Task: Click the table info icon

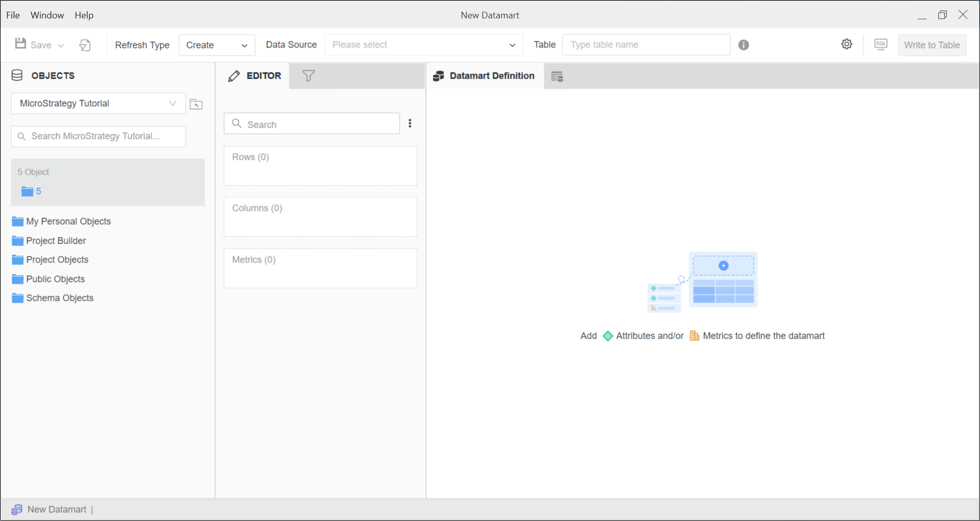Action: [x=744, y=45]
